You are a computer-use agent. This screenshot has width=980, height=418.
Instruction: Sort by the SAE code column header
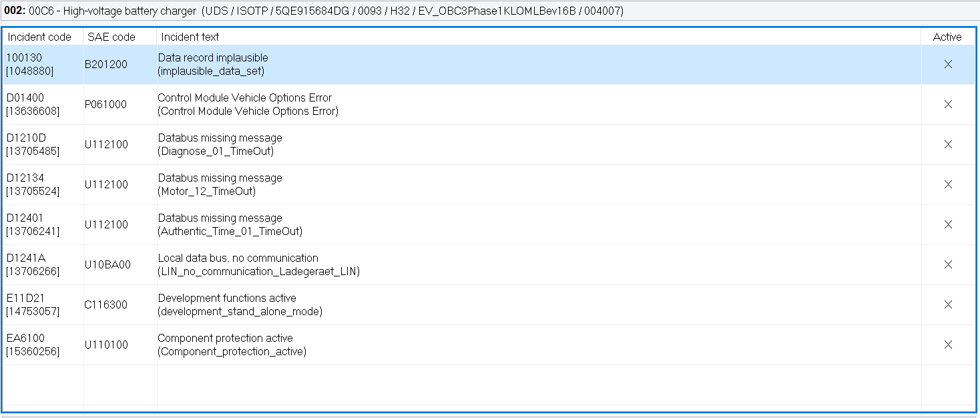pos(111,37)
